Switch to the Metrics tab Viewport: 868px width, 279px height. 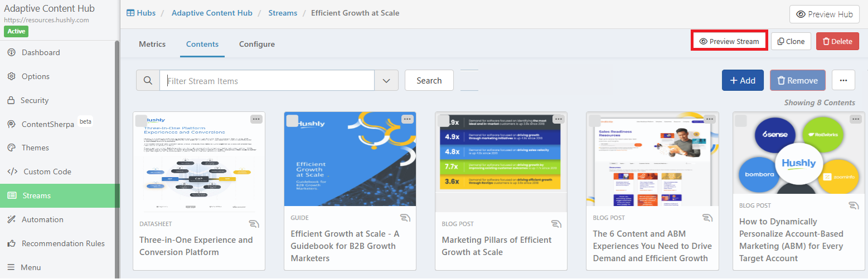(152, 44)
